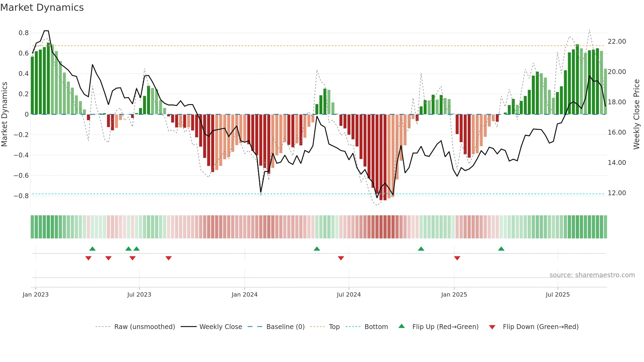Click the Weekly Close Price axis title

tap(636, 114)
